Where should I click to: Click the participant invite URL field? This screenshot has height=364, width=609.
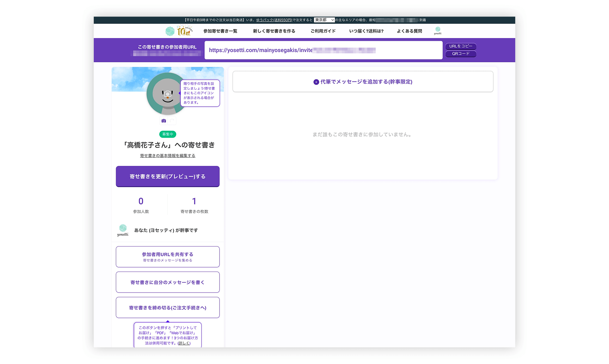(323, 50)
